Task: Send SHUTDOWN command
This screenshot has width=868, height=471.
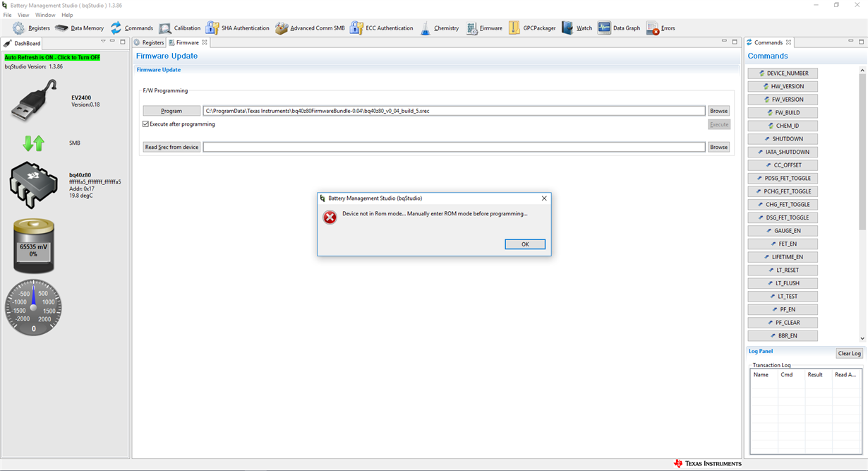Action: (783, 139)
